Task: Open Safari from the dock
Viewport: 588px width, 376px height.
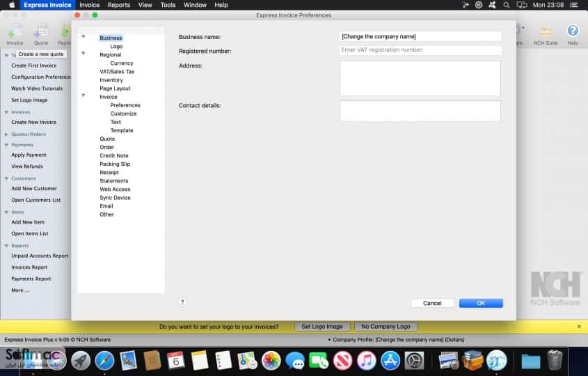Action: [x=104, y=361]
